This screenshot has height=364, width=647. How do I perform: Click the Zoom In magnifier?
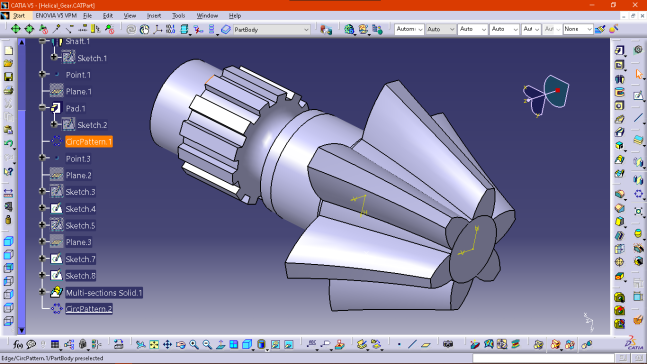[194, 344]
